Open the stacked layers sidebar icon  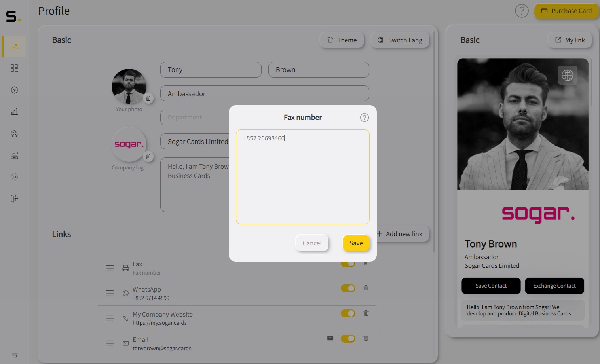(x=14, y=155)
